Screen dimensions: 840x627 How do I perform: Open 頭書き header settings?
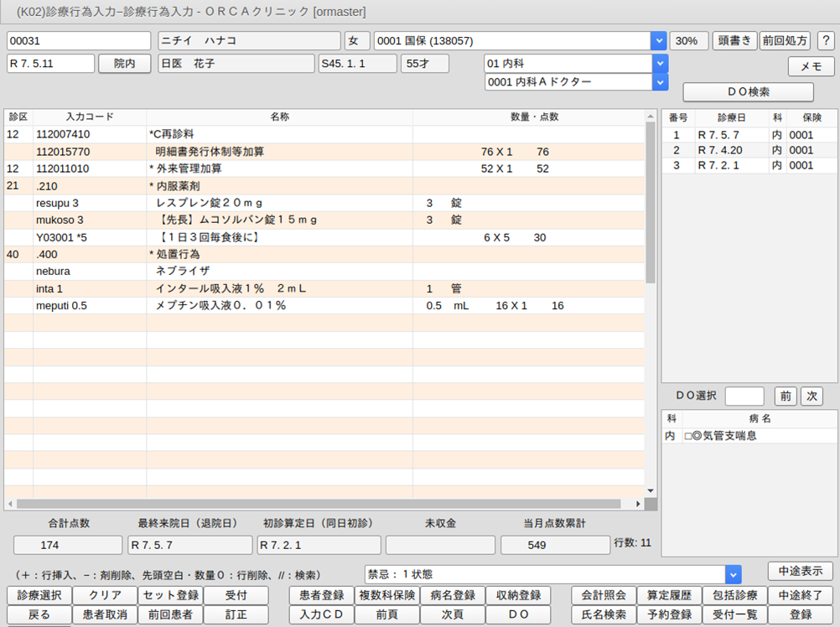(734, 41)
